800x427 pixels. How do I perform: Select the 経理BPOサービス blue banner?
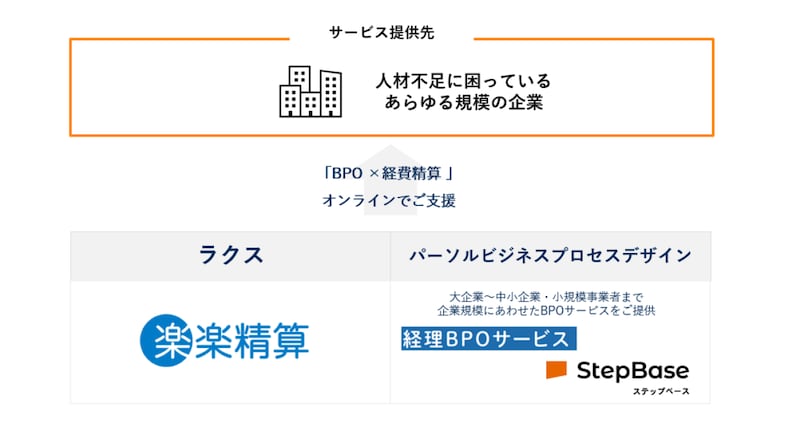pos(487,338)
